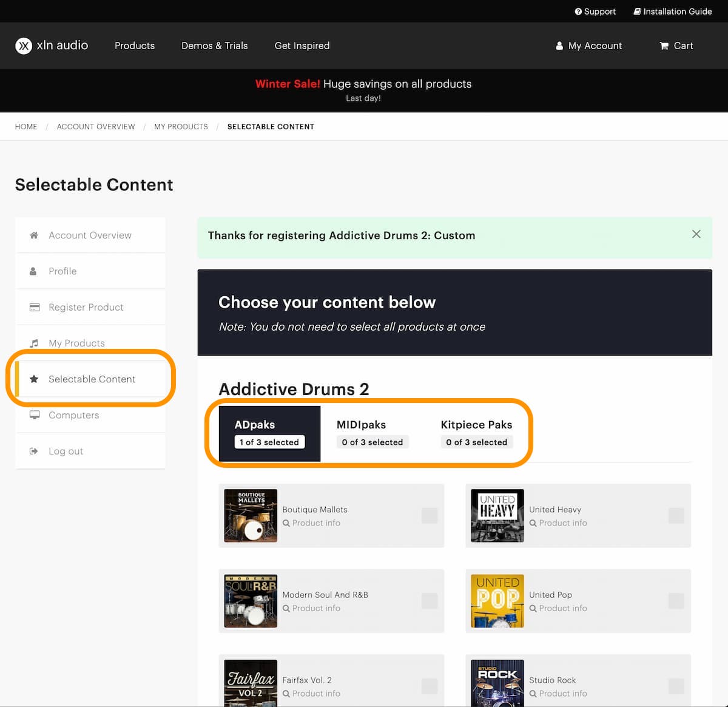This screenshot has width=728, height=707.
Task: Click the SELECTABLE CONTENT breadcrumb
Action: click(x=271, y=127)
